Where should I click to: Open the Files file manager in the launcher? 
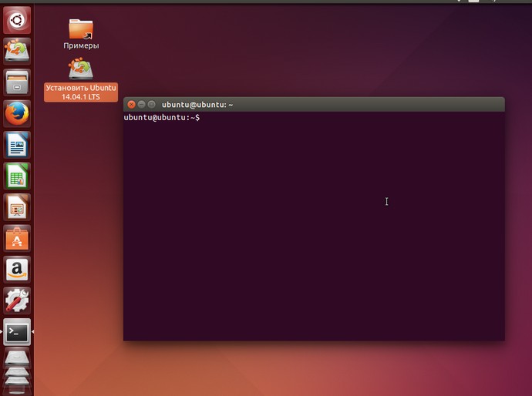click(17, 82)
